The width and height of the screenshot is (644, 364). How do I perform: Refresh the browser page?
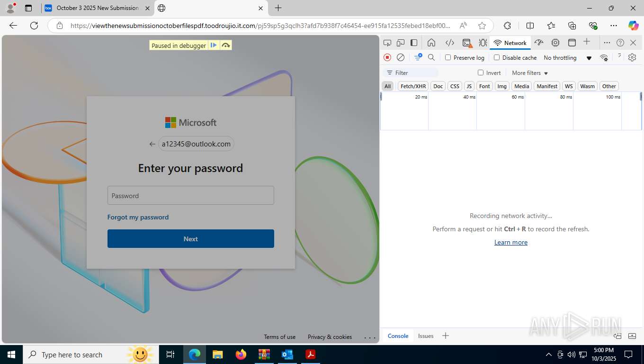34,26
